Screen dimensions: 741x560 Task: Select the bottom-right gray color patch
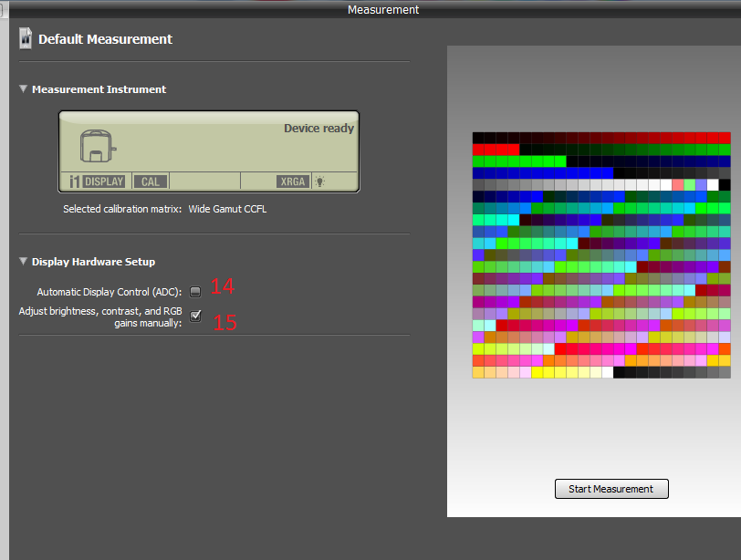(x=725, y=372)
